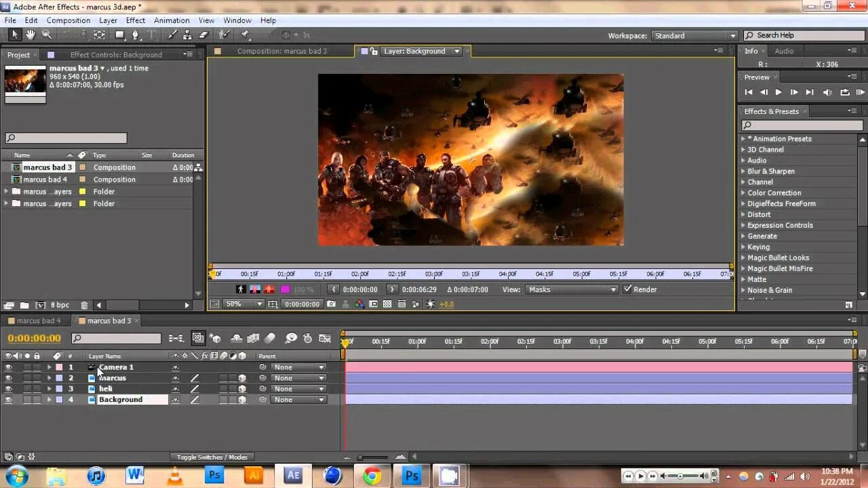
Task: Click the Reset Exposure aperture icon
Action: 430,304
